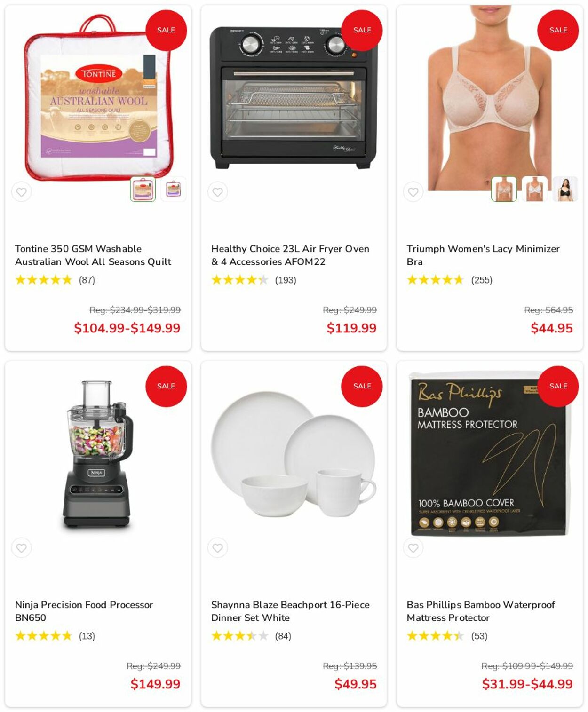Click SALE badge on Ninja Food Processor
Image resolution: width=588 pixels, height=712 pixels.
coord(166,386)
